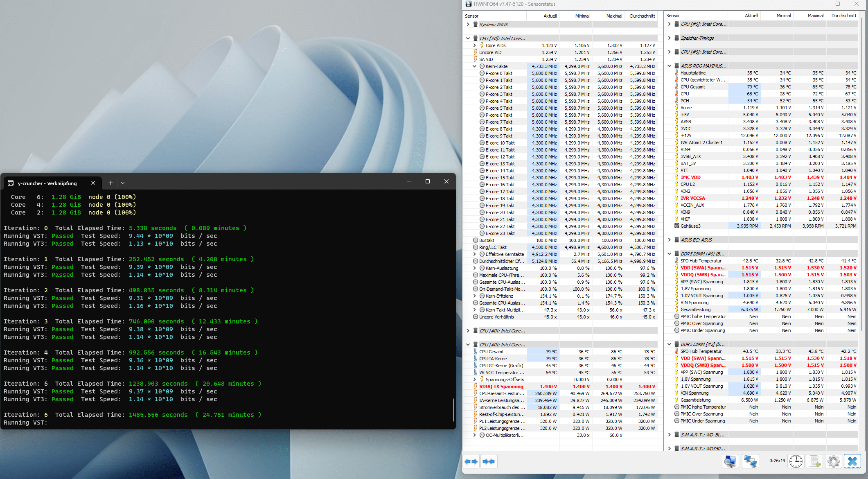This screenshot has width=868, height=479.
Task: Reset the elapsed time clock icon
Action: point(796,461)
